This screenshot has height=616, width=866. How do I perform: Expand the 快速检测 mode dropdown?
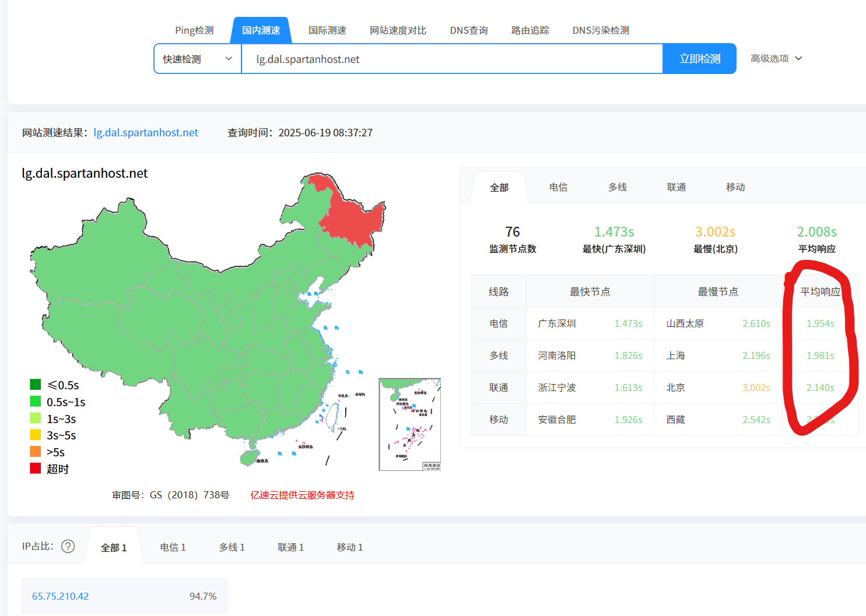[198, 59]
